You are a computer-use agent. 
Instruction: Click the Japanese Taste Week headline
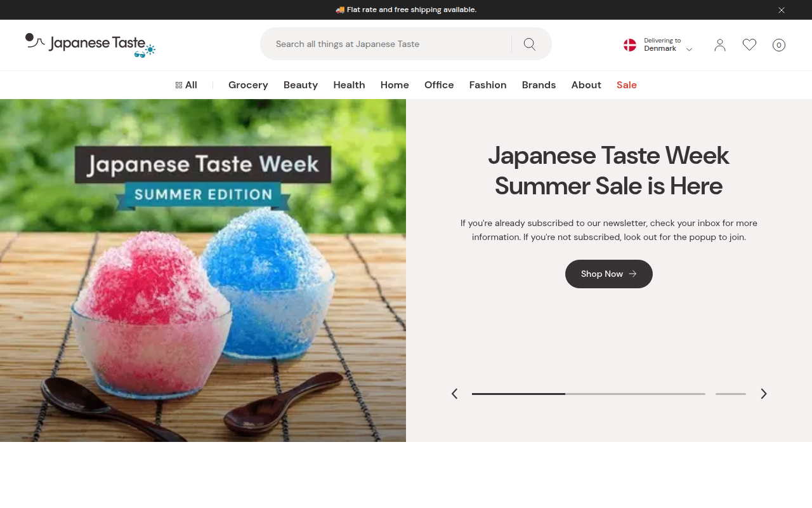click(x=609, y=171)
